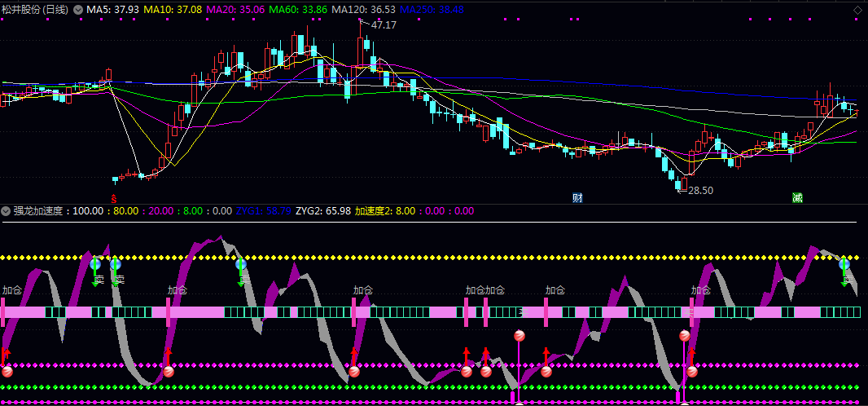
Task: Click the 28.50 low price annotation
Action: coord(700,191)
